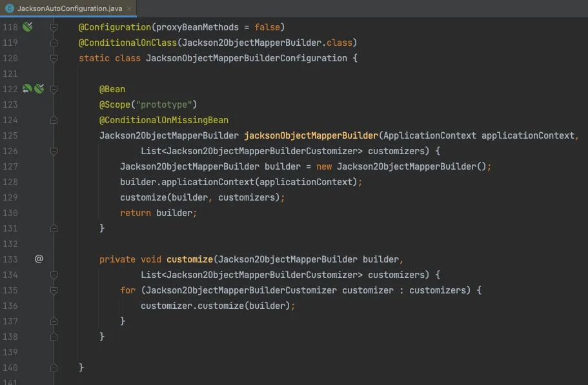Collapse the @Bean method fold at line 122
Viewport: 588px width, 385px height.
click(54, 89)
